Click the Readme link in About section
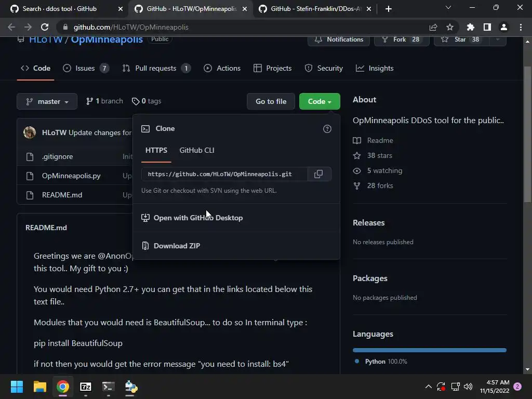The width and height of the screenshot is (532, 399). point(373,140)
